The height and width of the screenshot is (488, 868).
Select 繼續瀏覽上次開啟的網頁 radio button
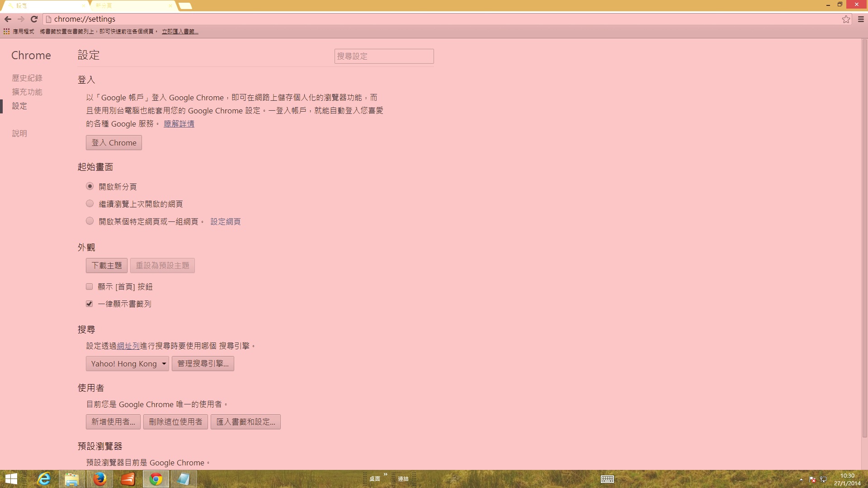coord(90,204)
